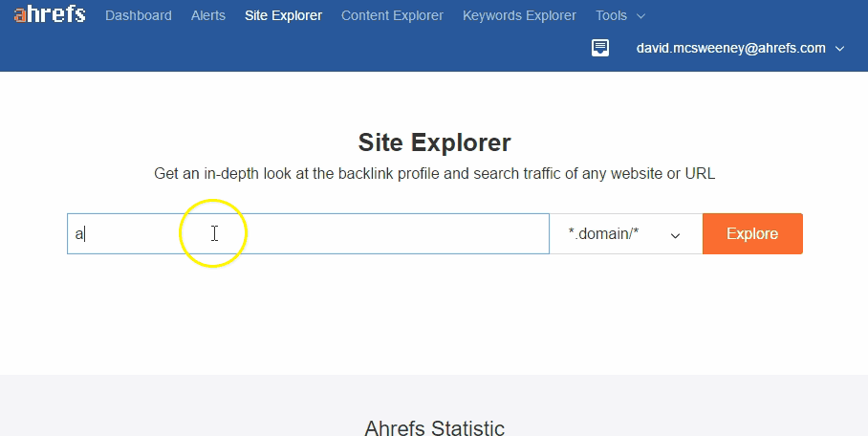Select the Site Explorer tab
Image resolution: width=868 pixels, height=436 pixels.
click(283, 15)
